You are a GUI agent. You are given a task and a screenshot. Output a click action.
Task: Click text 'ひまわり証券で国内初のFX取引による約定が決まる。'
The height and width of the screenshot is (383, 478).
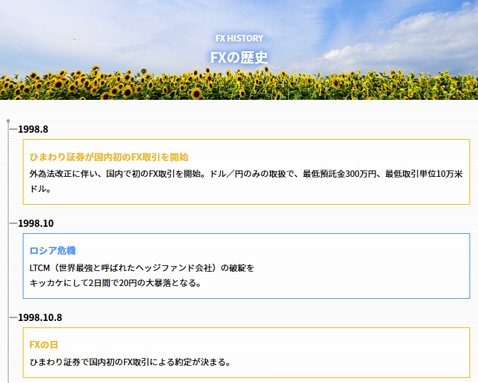coord(130,362)
